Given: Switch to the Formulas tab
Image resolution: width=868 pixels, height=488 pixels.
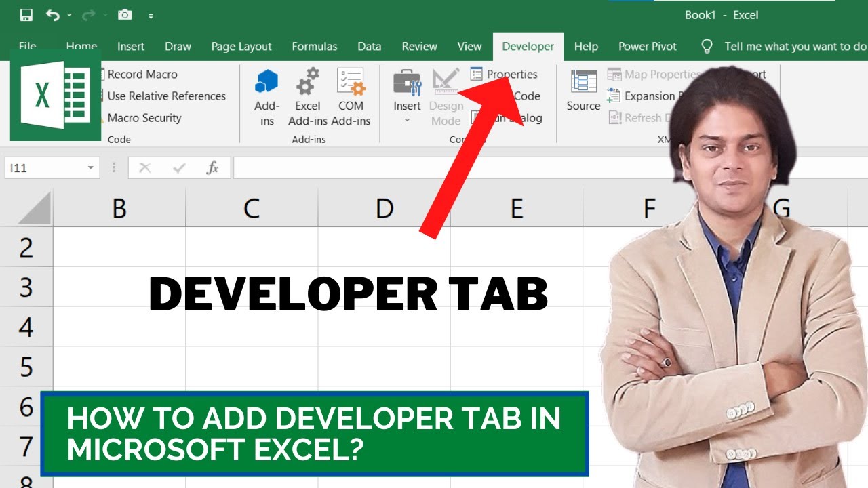Looking at the screenshot, I should tap(315, 47).
